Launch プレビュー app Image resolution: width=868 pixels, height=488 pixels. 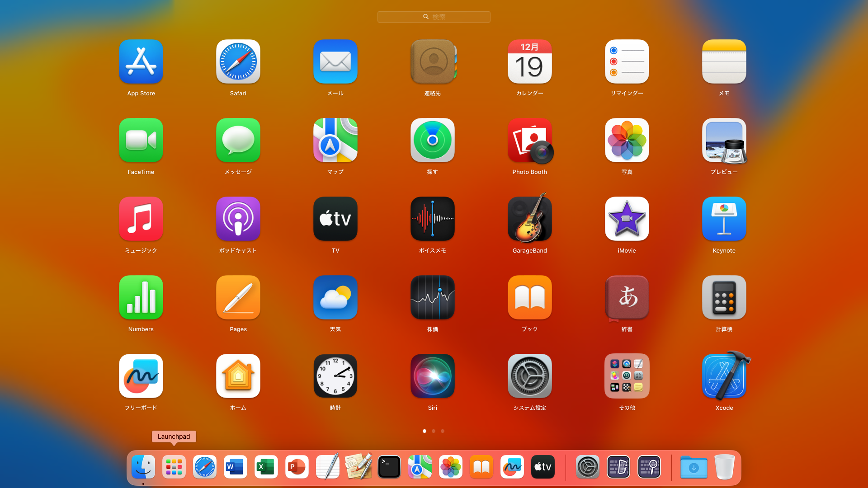(724, 140)
